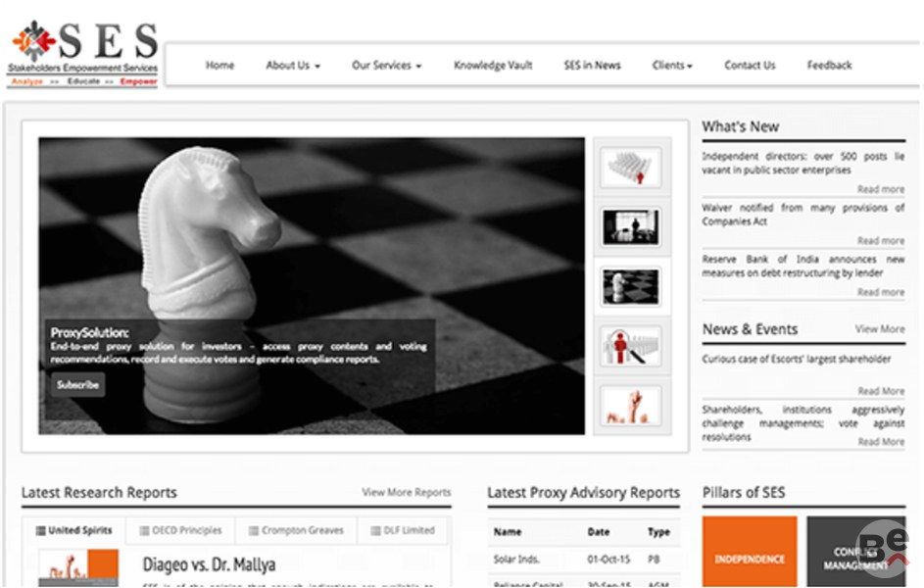
Task: Click the orange Independence pillar tile
Action: (x=750, y=559)
